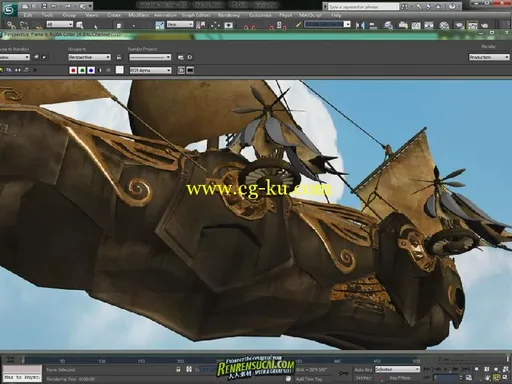The image size is (512, 384).
Task: Expand the Viewport Perspective dropdown
Action: point(89,57)
